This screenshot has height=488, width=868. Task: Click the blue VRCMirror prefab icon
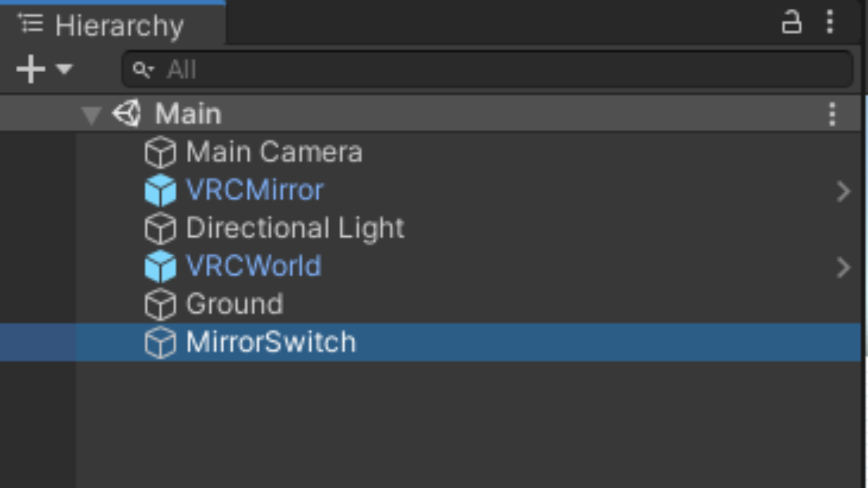coord(160,190)
